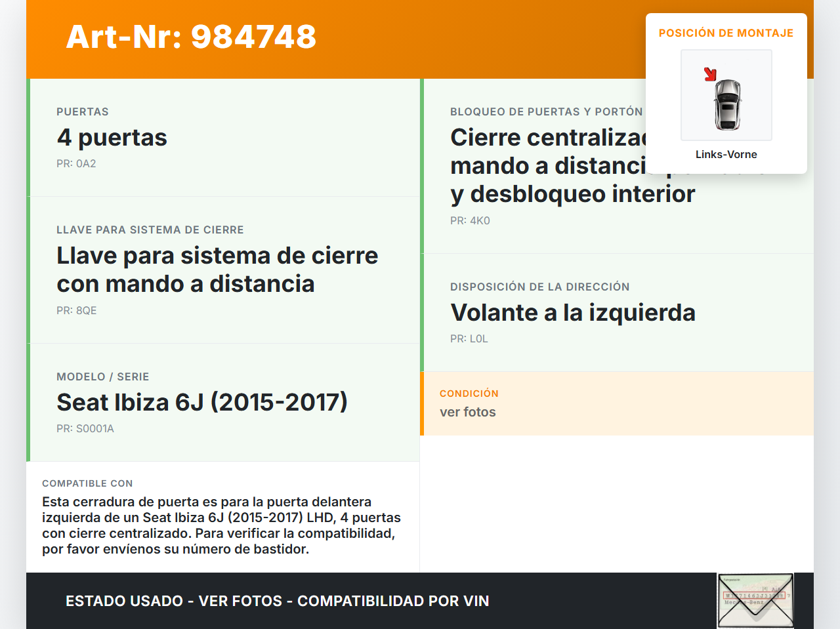Open the vehicle registration document thumbnail
Image resolution: width=840 pixels, height=629 pixels.
pyautogui.click(x=756, y=601)
